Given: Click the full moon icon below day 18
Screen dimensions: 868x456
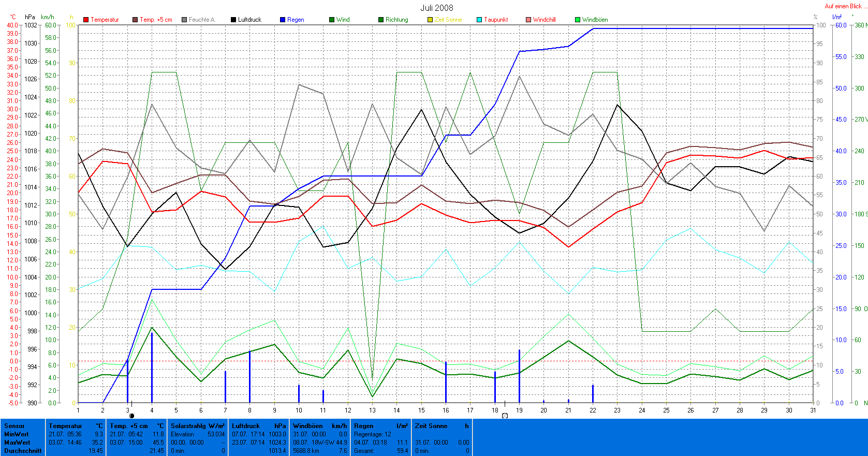Looking at the screenshot, I should pyautogui.click(x=505, y=416).
